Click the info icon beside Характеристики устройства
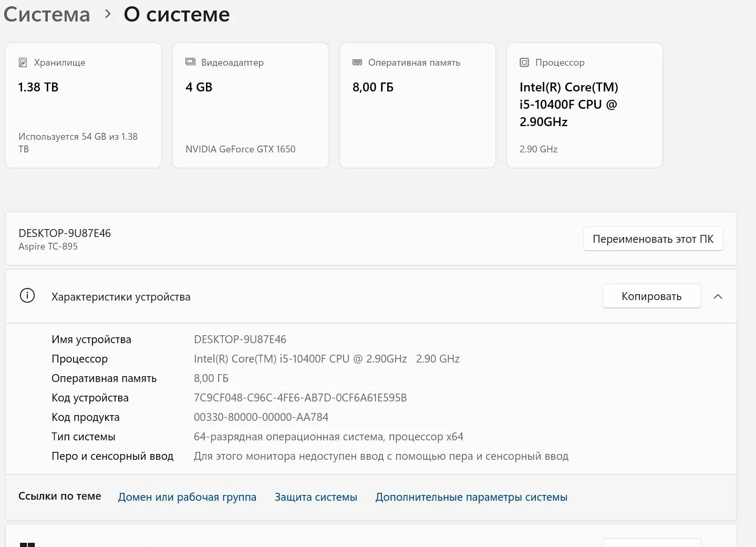 (27, 296)
